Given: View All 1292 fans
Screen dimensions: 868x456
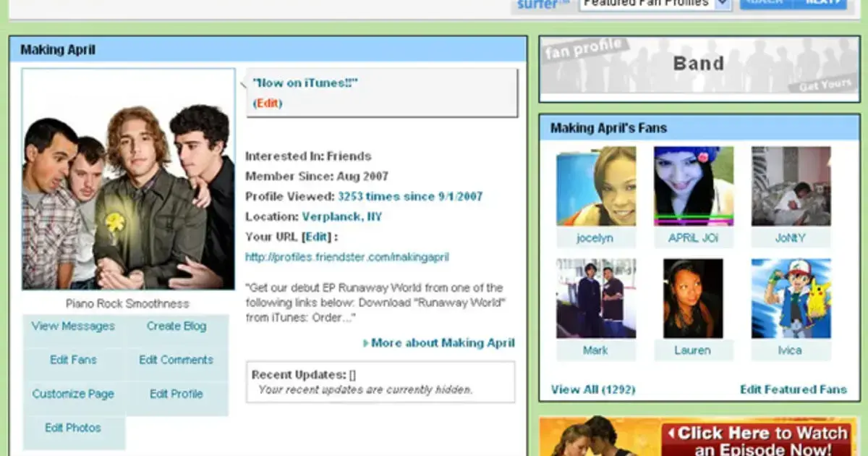Looking at the screenshot, I should point(592,389).
